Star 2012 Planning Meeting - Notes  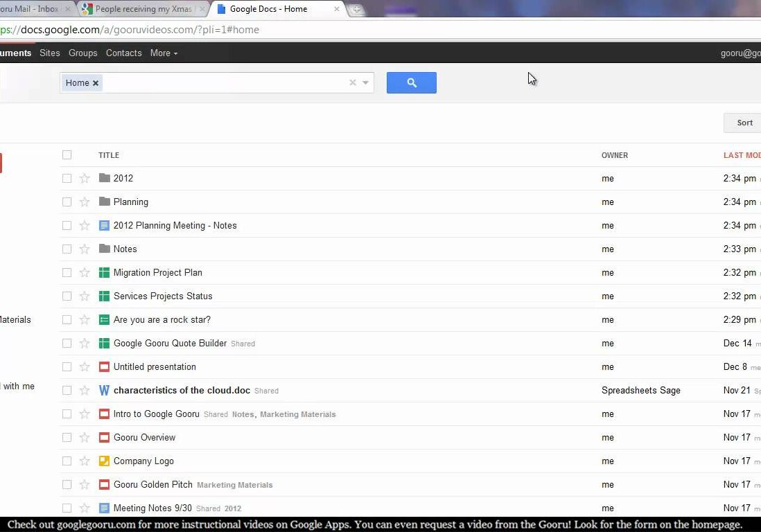[x=85, y=226]
